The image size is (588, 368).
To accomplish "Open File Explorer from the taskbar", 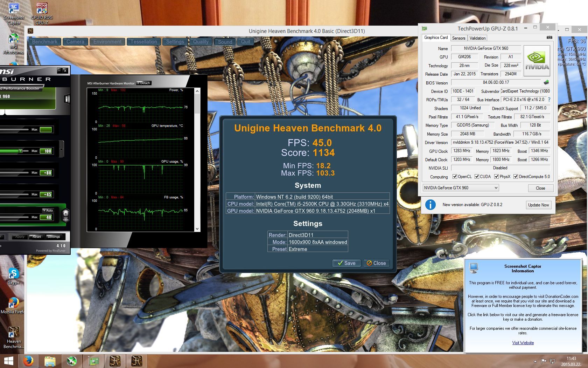I will [x=50, y=361].
